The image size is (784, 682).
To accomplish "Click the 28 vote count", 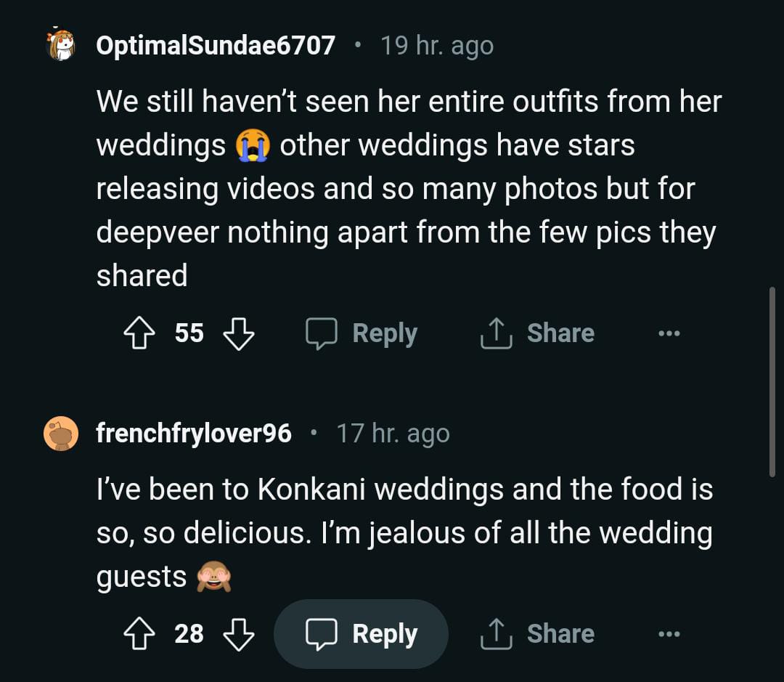I will coord(189,634).
